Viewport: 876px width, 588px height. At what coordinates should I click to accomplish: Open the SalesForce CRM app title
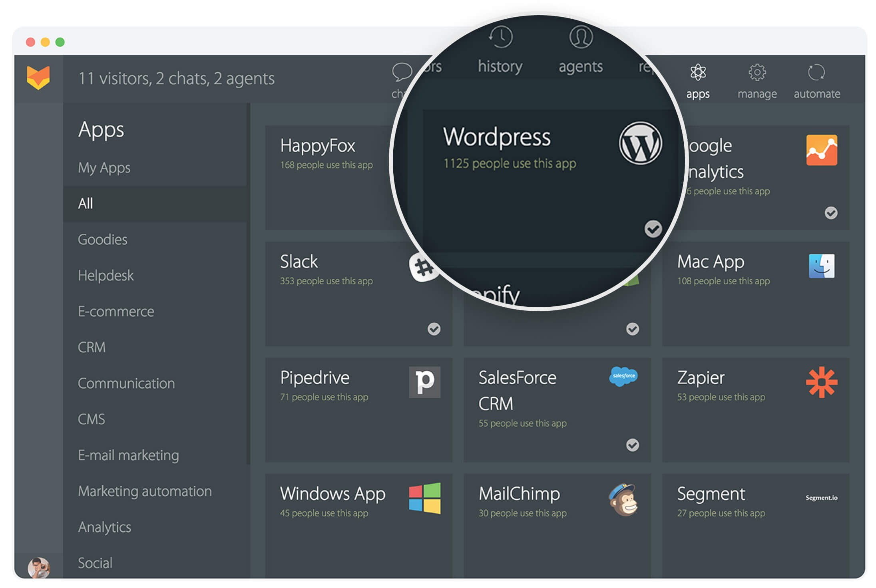coord(518,391)
